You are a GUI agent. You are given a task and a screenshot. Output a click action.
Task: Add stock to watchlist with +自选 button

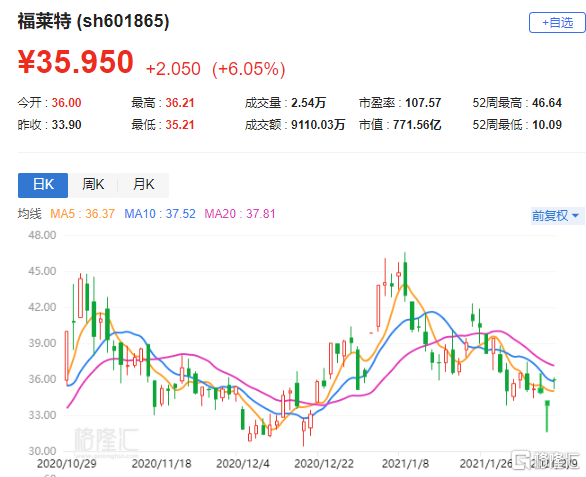[x=557, y=23]
